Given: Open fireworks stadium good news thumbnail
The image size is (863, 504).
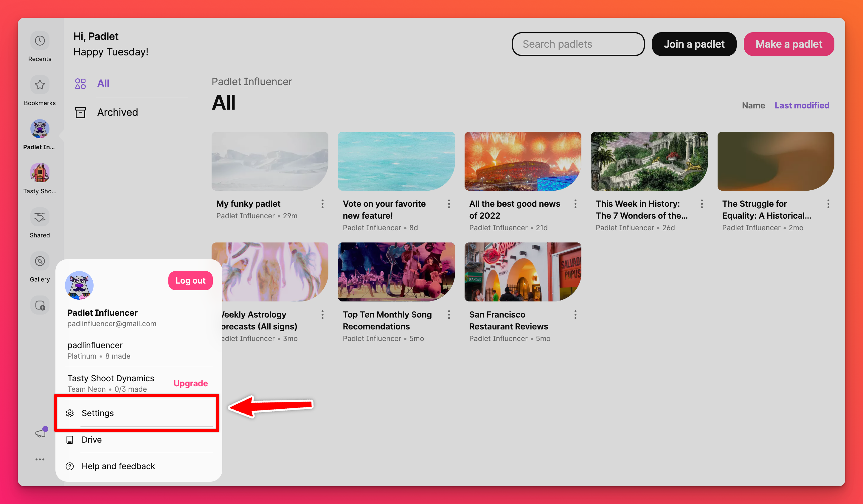Looking at the screenshot, I should pyautogui.click(x=523, y=161).
